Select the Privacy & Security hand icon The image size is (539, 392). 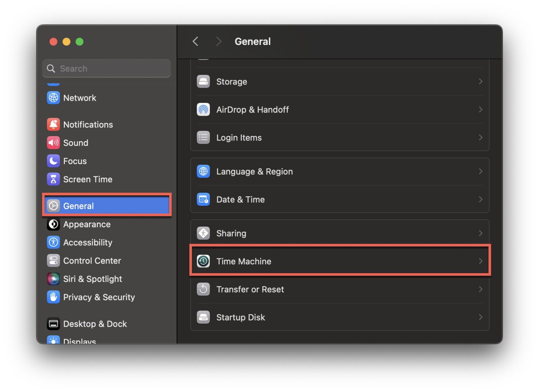[x=53, y=297]
